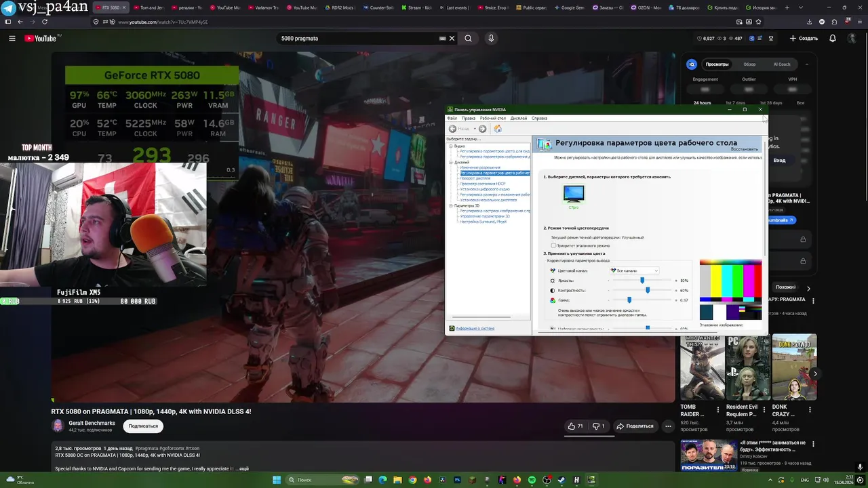Click 'Создать' button in YouTube header
Screen dimensions: 868x488
click(804, 39)
